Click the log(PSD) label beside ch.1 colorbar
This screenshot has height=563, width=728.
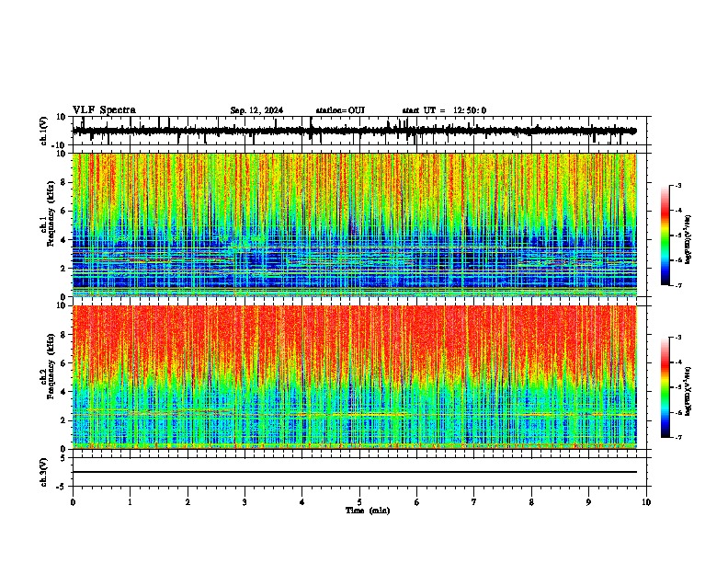coord(688,239)
